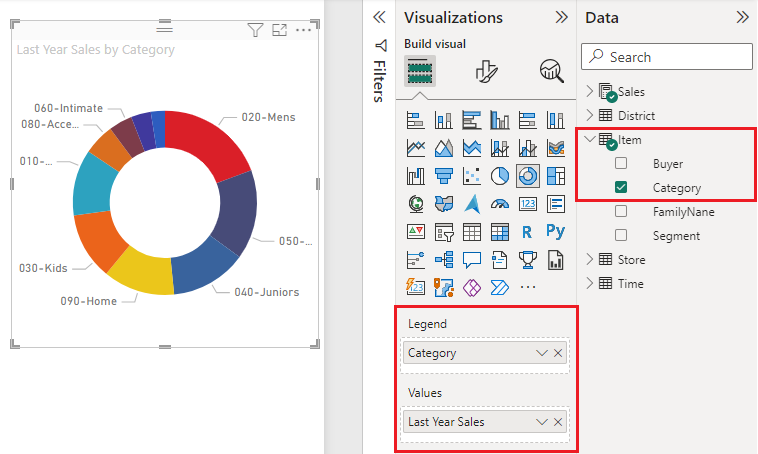This screenshot has height=454, width=758.
Task: Open the Category field dropdown in Legend
Action: [541, 353]
